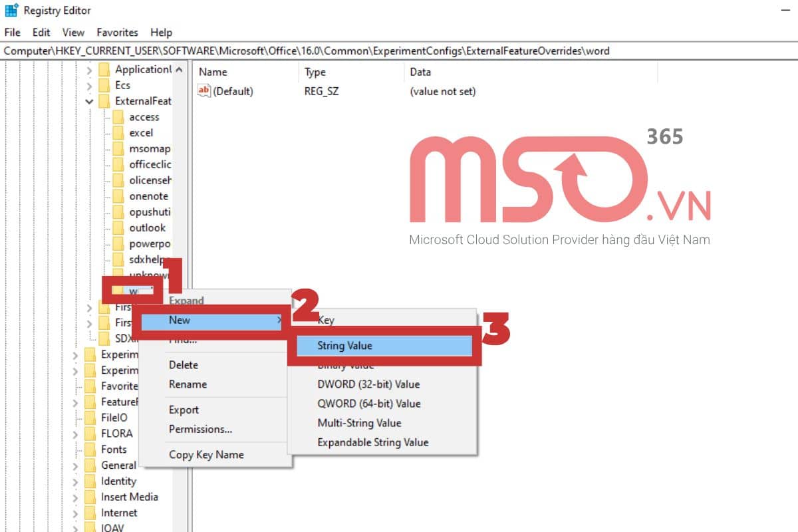Select the FileIO folder icon
The height and width of the screenshot is (532, 798).
pyautogui.click(x=90, y=418)
